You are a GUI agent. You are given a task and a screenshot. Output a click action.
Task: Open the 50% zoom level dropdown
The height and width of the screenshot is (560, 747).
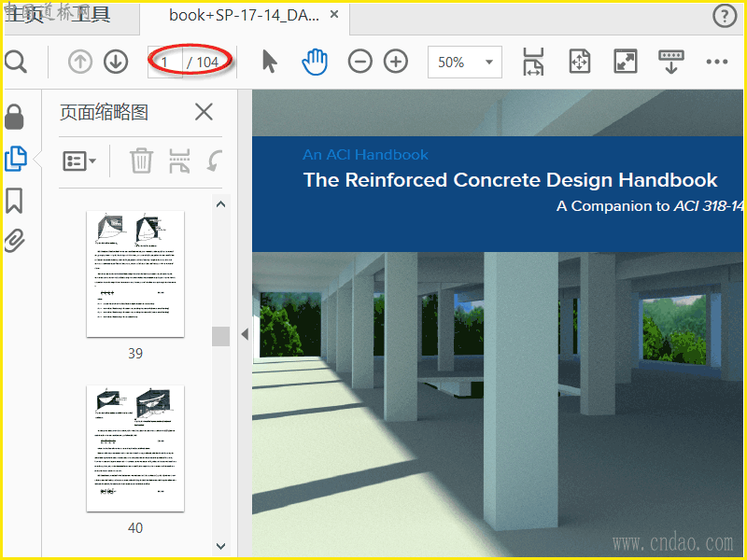point(488,63)
